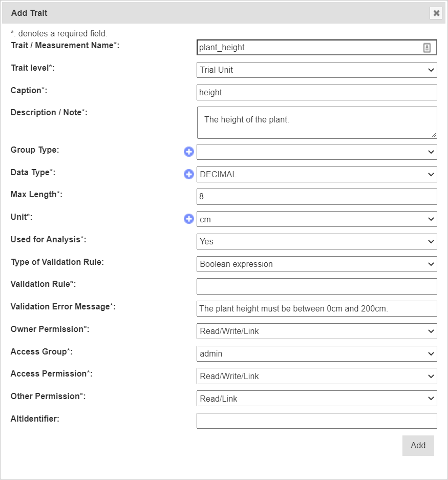The width and height of the screenshot is (448, 480).
Task: Click the autofill icon in Trait Name field
Action: click(x=427, y=48)
